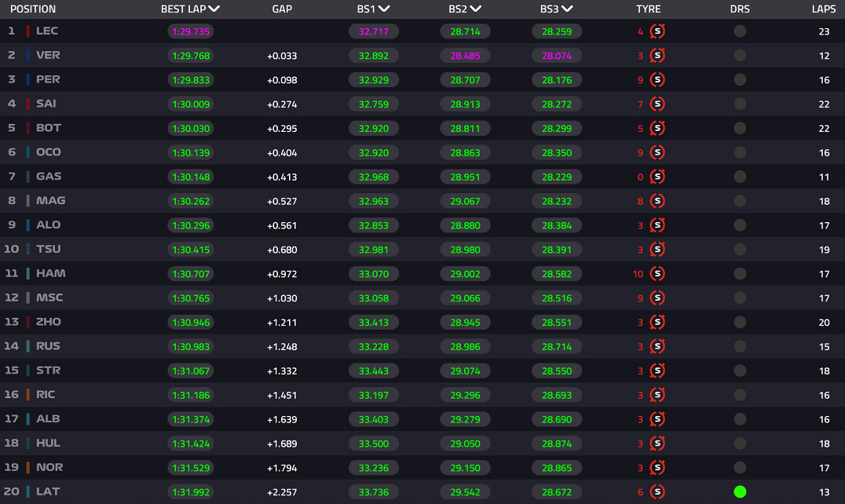The image size is (845, 504).
Task: Click the soft tyre icon for LEC
Action: (x=658, y=31)
